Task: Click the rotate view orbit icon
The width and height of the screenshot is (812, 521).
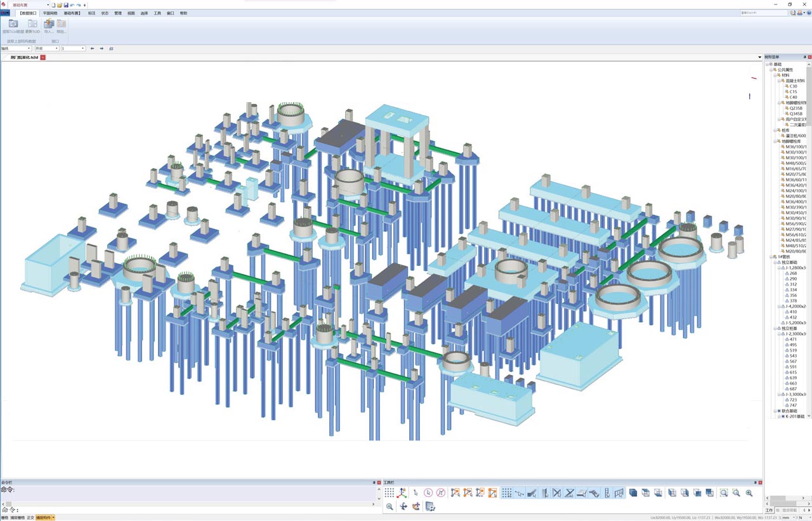Action: pyautogui.click(x=416, y=506)
